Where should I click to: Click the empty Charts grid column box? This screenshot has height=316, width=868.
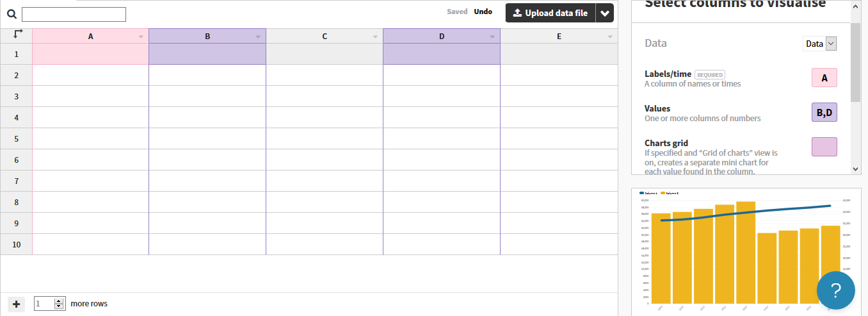tap(824, 147)
